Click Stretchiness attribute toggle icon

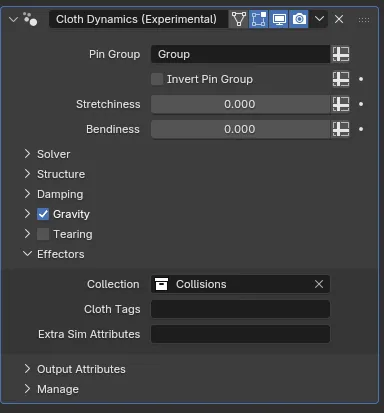point(341,104)
